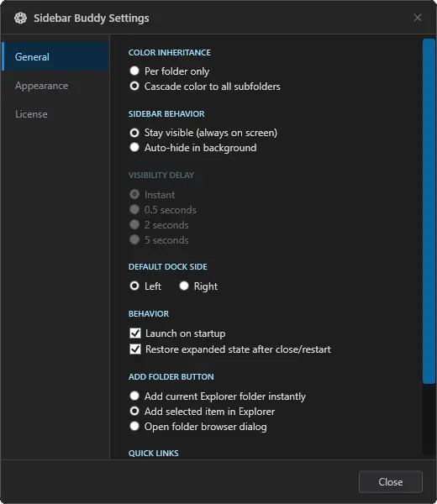Click the Close button
The height and width of the screenshot is (504, 437).
click(x=391, y=482)
